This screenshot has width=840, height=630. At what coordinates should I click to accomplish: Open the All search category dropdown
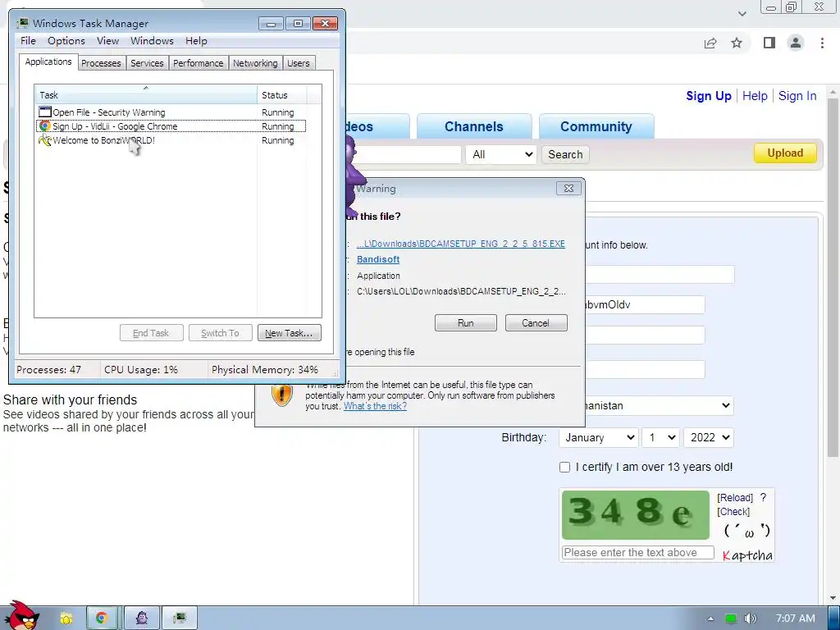click(501, 155)
